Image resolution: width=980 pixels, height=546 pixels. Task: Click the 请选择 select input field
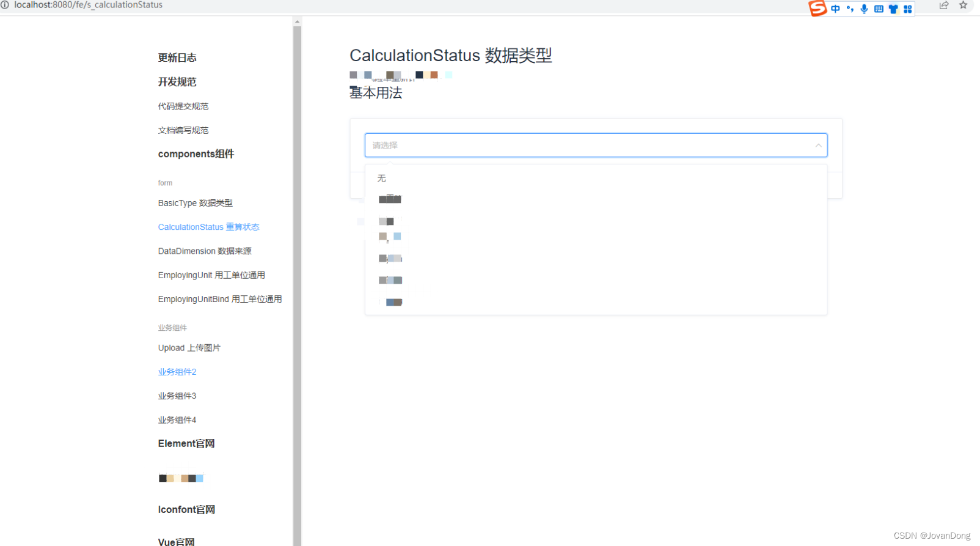click(x=596, y=146)
